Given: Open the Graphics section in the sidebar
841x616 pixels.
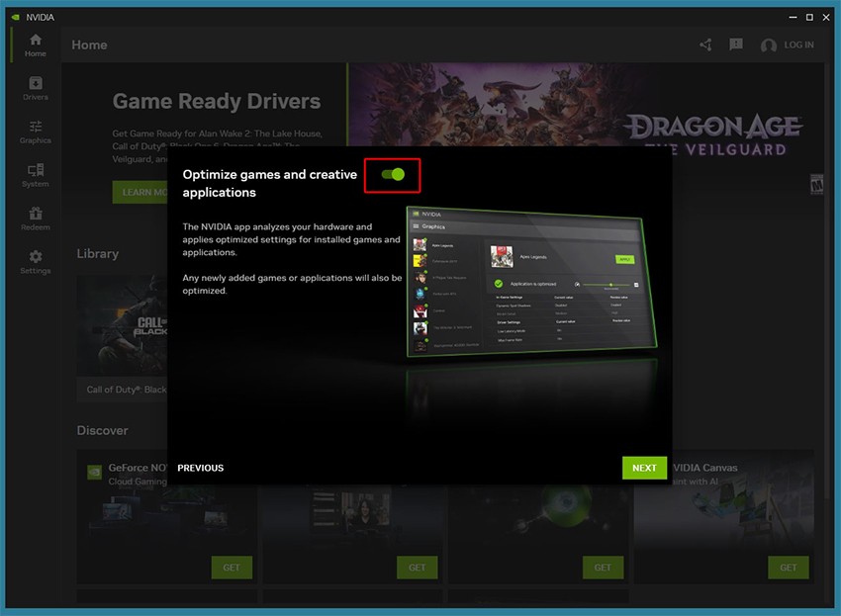Looking at the screenshot, I should point(36,132).
